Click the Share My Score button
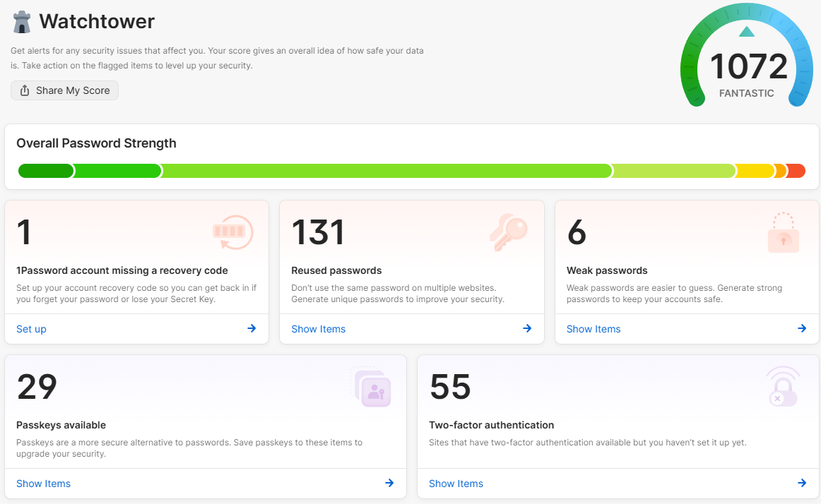The image size is (821, 504). point(64,90)
